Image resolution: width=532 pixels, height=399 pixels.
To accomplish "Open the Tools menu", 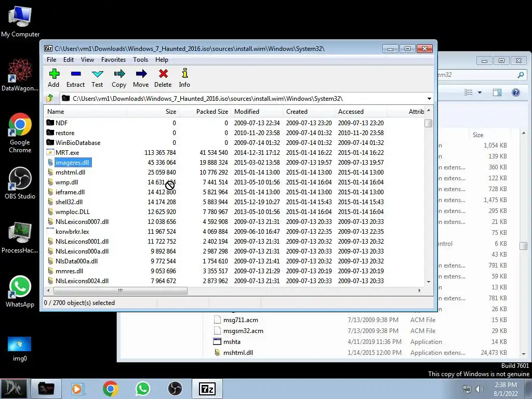I will (x=140, y=60).
